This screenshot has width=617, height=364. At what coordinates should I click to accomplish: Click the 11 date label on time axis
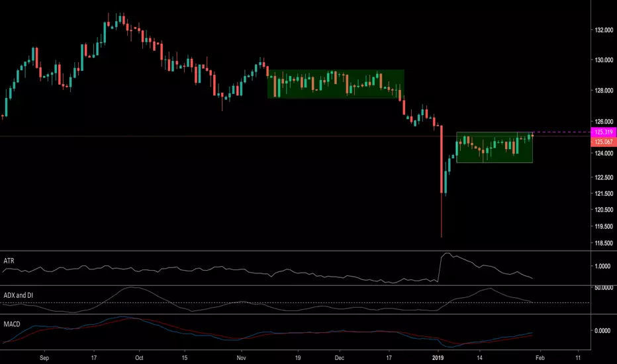tap(578, 357)
